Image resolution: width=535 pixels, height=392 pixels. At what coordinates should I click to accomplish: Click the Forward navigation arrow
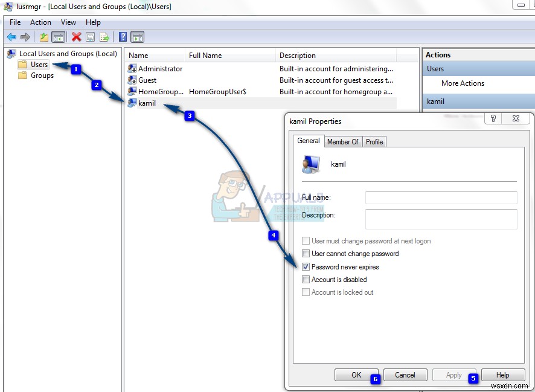coord(24,36)
